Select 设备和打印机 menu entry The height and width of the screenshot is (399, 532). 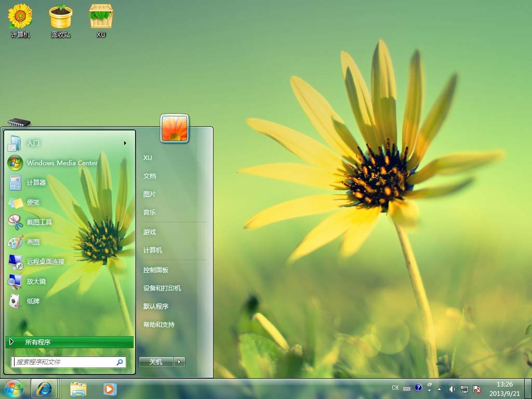(162, 288)
